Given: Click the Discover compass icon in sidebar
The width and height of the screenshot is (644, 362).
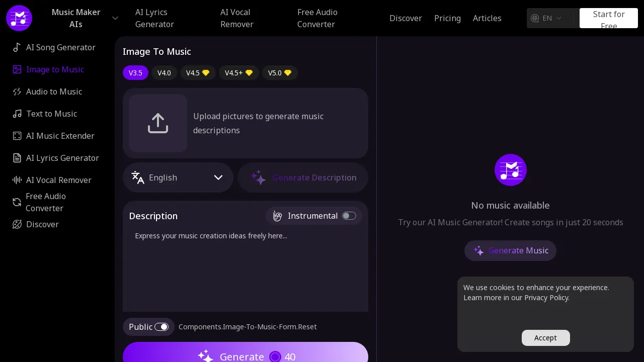Looking at the screenshot, I should point(17,224).
